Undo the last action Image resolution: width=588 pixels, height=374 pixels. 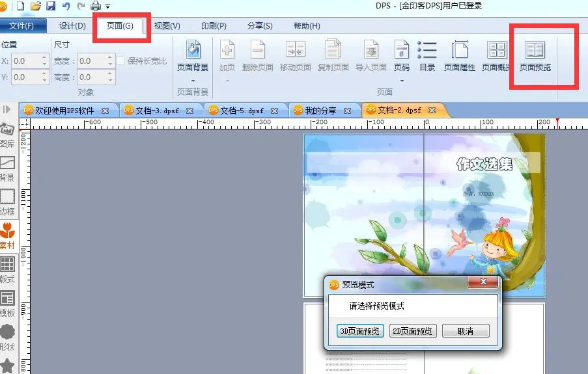point(66,6)
